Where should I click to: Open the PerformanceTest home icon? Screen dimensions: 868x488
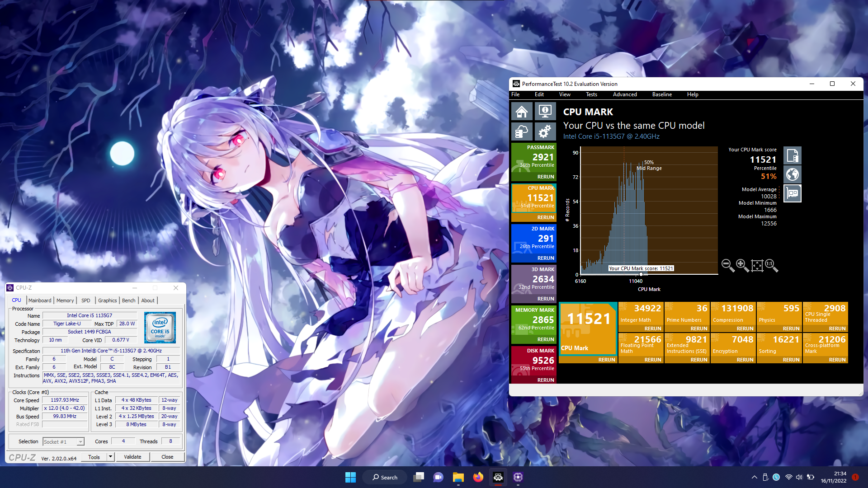point(522,111)
